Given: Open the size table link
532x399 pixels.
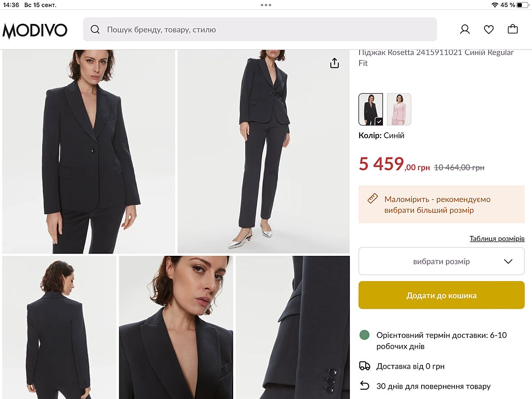Looking at the screenshot, I should (x=497, y=239).
